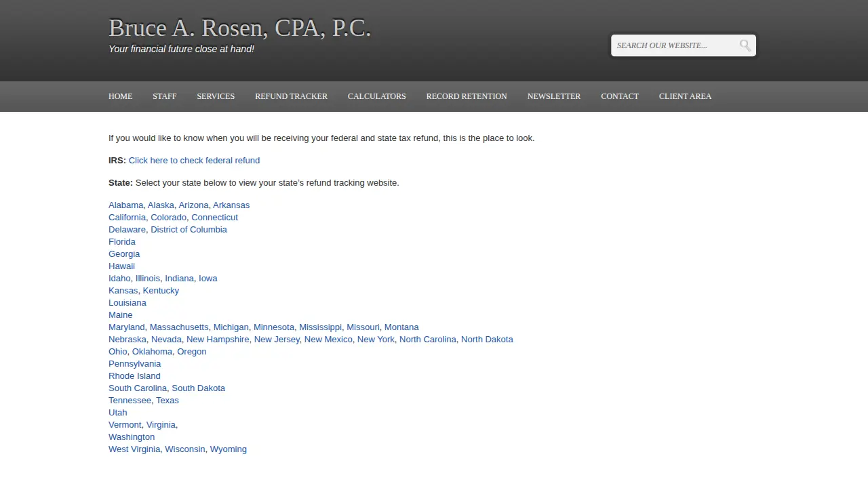Choose the Oregon link

[x=192, y=352]
